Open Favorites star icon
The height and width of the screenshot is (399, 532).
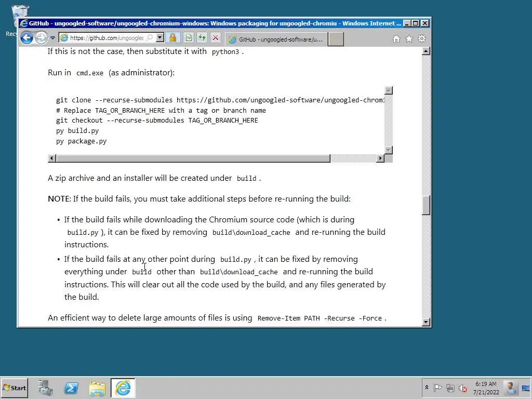click(x=409, y=39)
